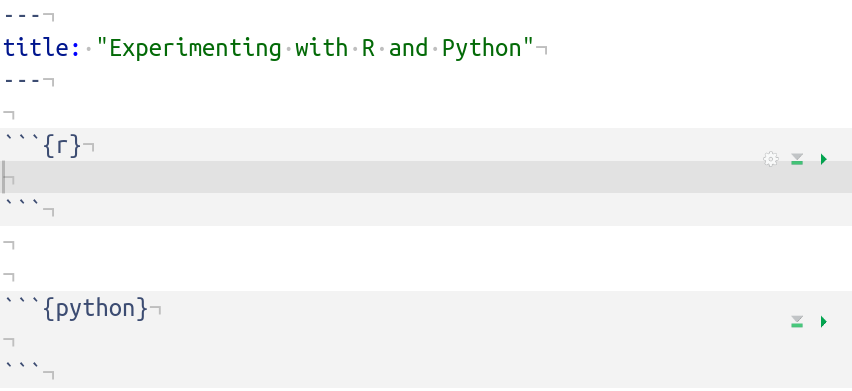Place cursor in the title string text
Viewport: 852px width, 391px height.
316,48
